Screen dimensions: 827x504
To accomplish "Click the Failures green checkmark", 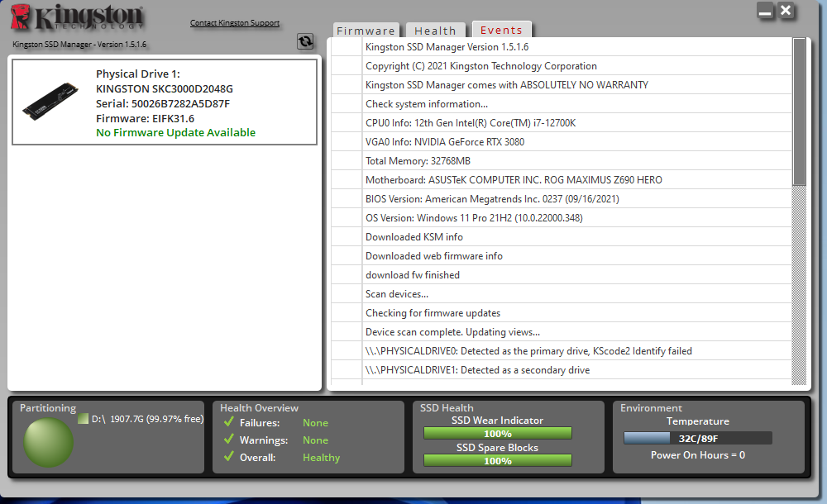I will (228, 421).
